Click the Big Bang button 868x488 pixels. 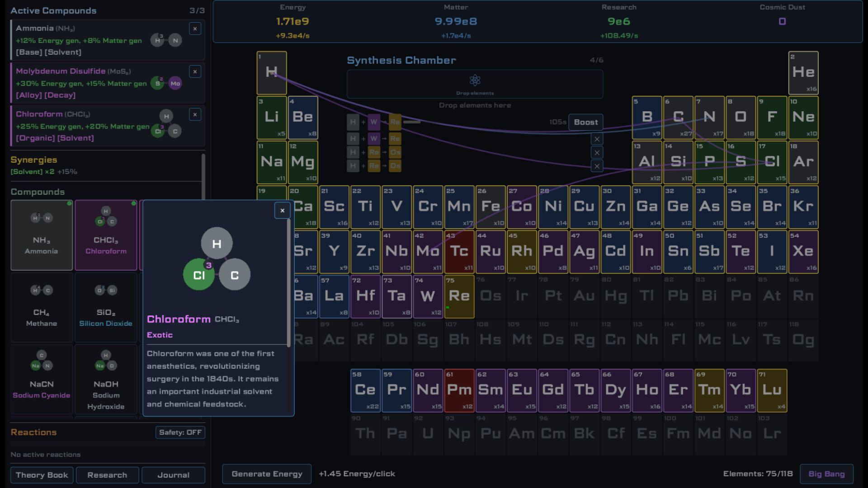coord(826,474)
